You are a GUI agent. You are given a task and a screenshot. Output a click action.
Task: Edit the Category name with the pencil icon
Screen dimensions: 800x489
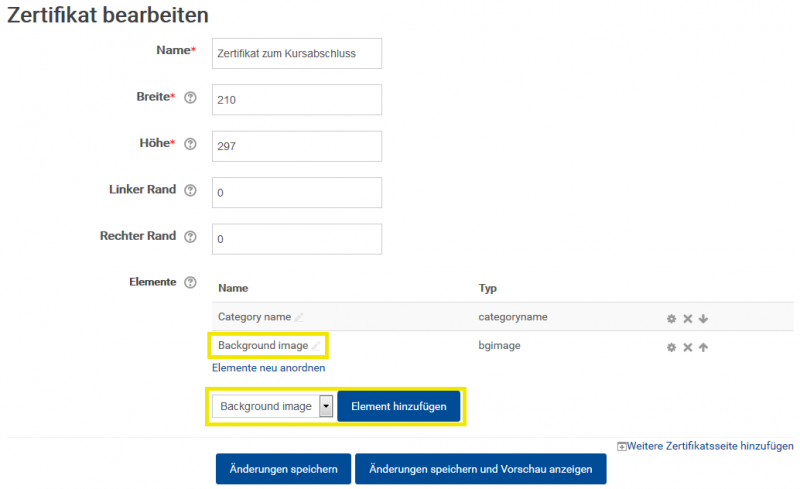click(x=299, y=317)
